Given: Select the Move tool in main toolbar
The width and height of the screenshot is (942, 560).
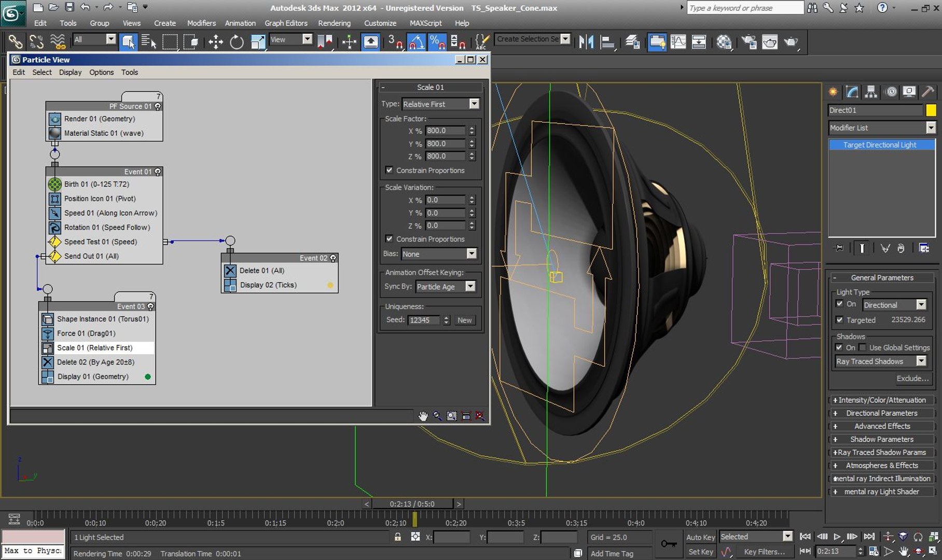Looking at the screenshot, I should point(216,41).
